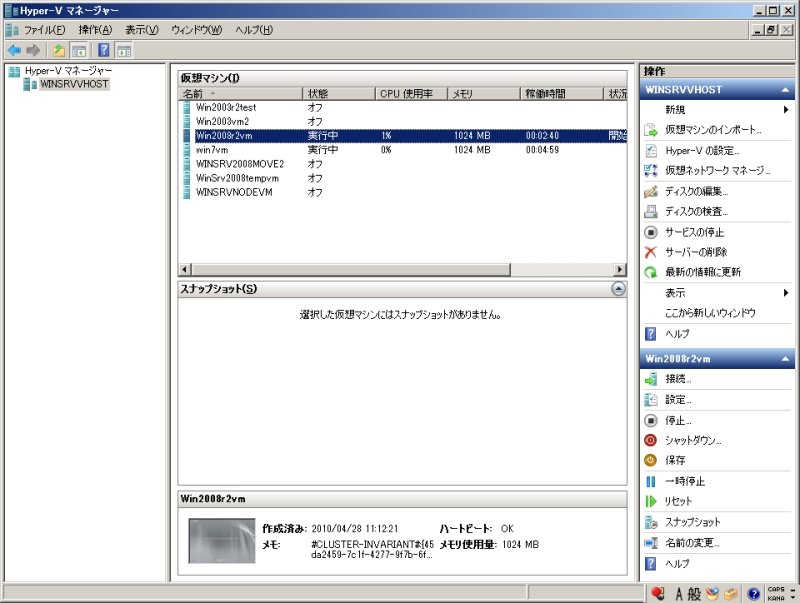Expand the 表示 submenu arrow in actions

786,293
